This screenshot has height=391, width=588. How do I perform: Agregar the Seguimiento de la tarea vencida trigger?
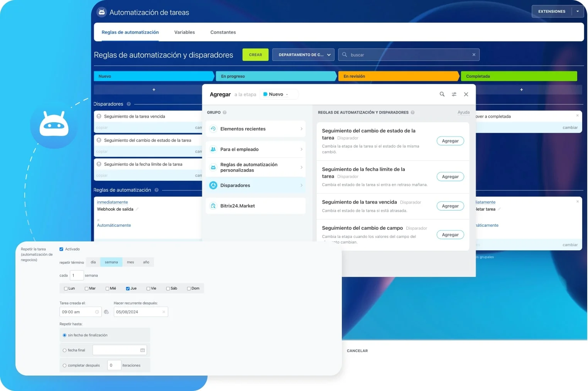pos(450,206)
